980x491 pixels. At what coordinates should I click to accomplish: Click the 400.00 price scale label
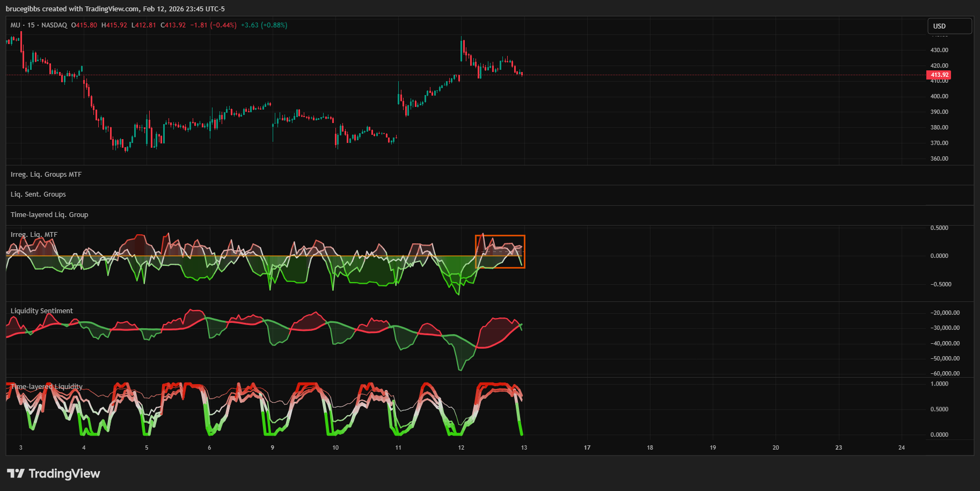[x=939, y=97]
